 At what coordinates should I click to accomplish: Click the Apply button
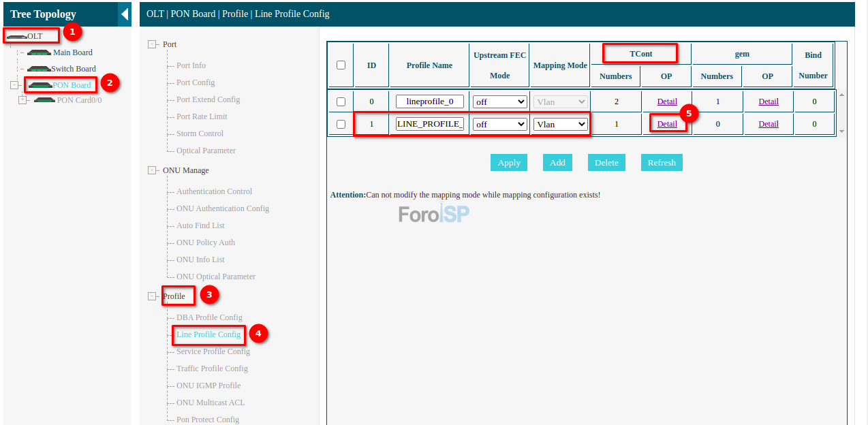509,163
